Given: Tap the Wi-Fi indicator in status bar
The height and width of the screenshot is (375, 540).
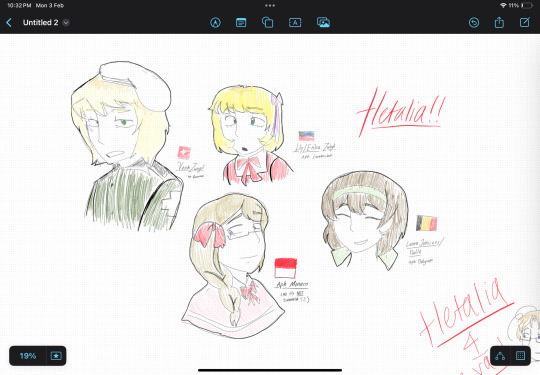Looking at the screenshot, I should [x=503, y=5].
